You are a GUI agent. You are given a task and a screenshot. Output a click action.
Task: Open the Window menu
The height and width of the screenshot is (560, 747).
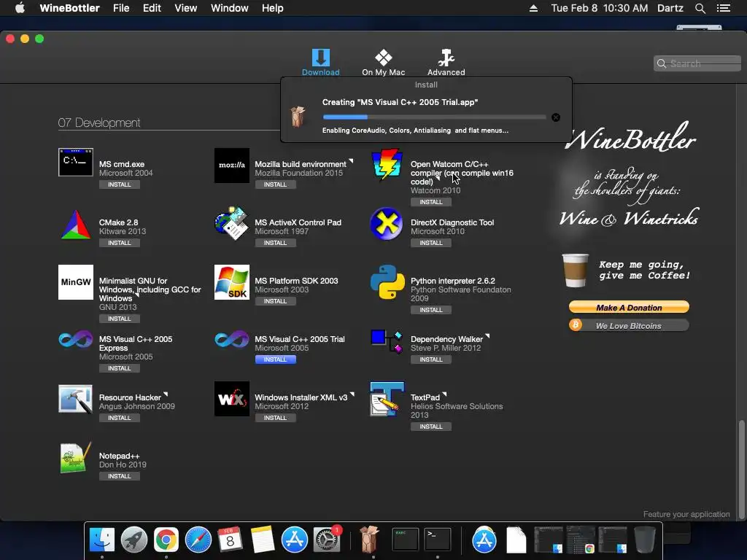[230, 8]
